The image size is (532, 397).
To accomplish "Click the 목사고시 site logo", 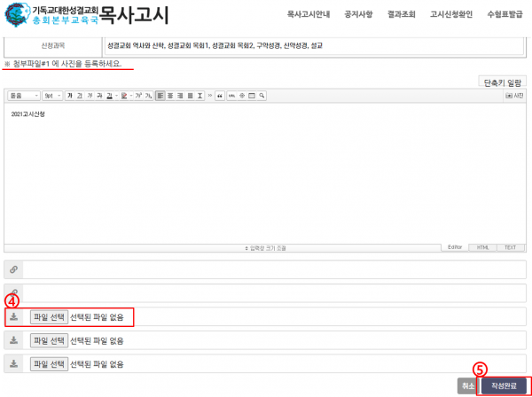I will pos(86,14).
